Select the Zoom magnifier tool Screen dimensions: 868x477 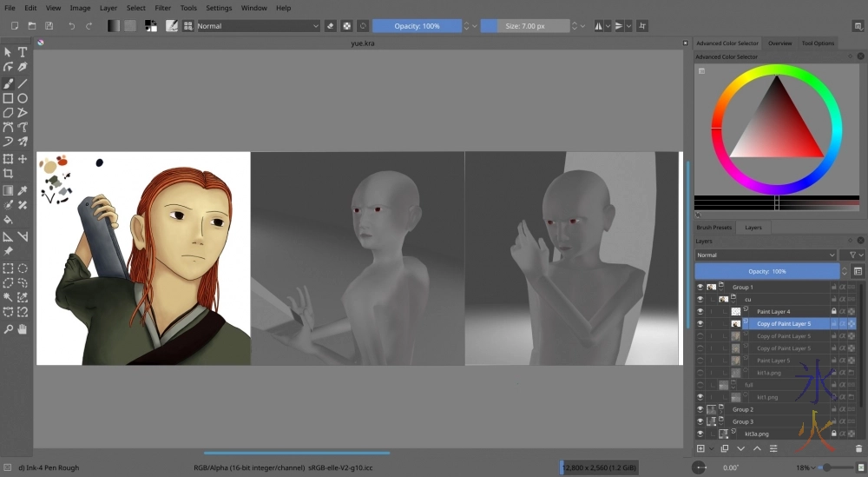[8, 329]
